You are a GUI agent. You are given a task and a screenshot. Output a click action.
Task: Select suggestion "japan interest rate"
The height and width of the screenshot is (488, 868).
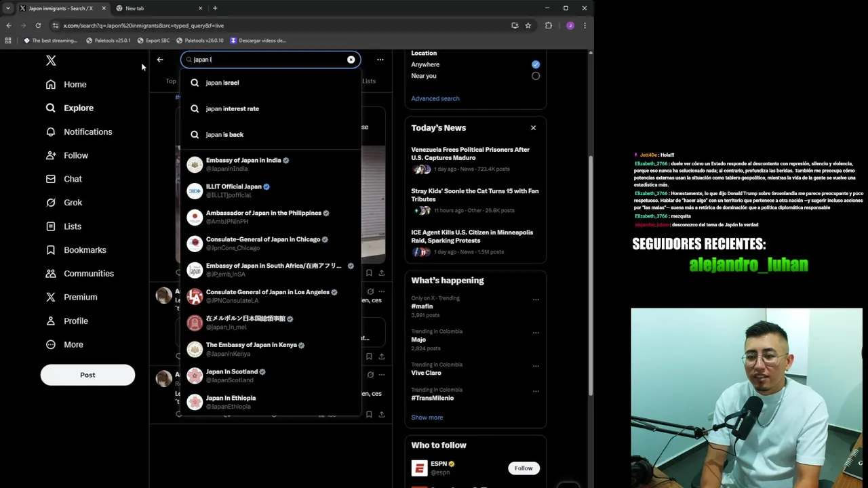pyautogui.click(x=270, y=108)
